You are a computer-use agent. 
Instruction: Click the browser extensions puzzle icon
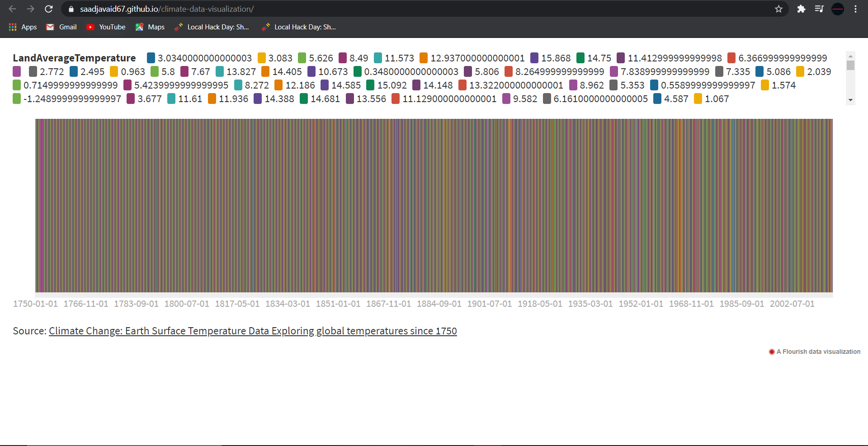tap(801, 9)
